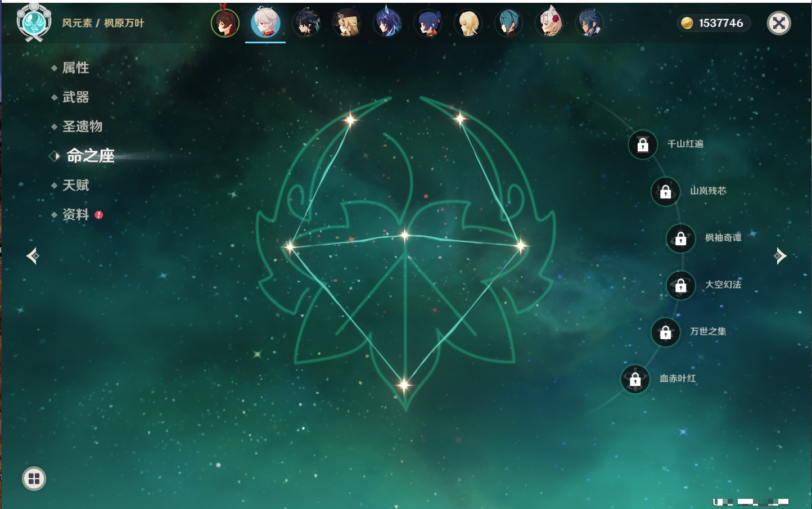This screenshot has height=509, width=812.
Task: Go to previous character with left arrow
Action: (x=33, y=256)
